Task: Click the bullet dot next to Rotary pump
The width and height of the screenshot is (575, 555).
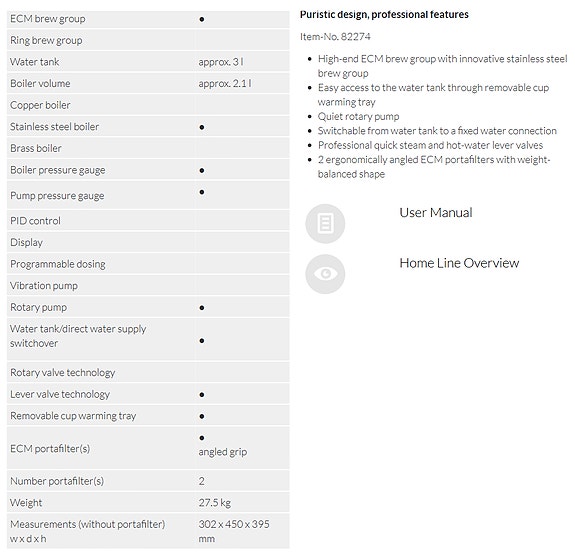Action: point(202,308)
